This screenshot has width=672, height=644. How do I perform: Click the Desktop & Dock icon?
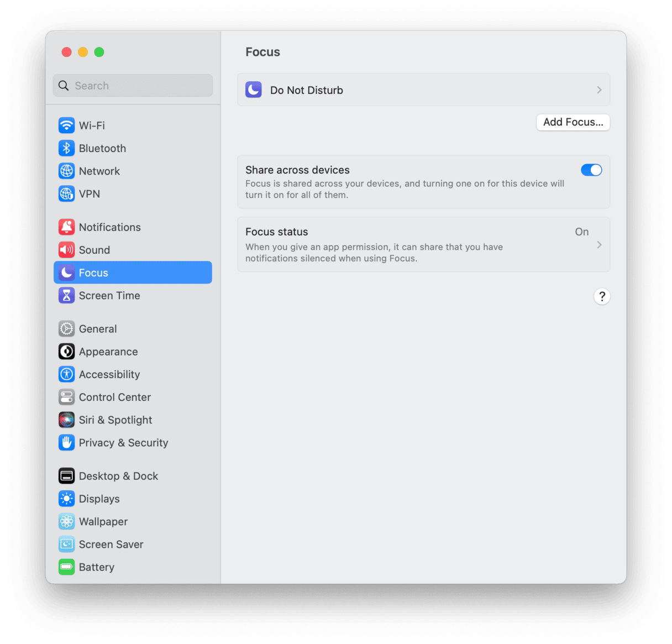click(66, 476)
